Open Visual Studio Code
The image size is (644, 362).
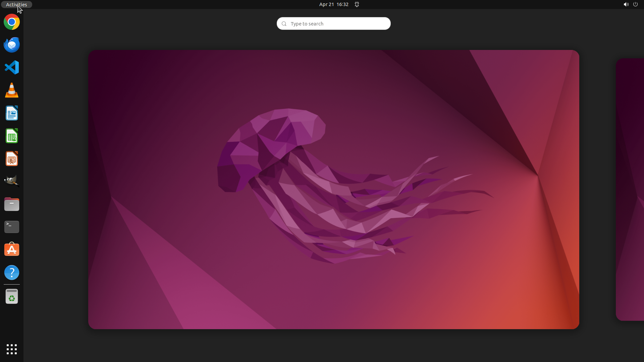[x=12, y=67]
